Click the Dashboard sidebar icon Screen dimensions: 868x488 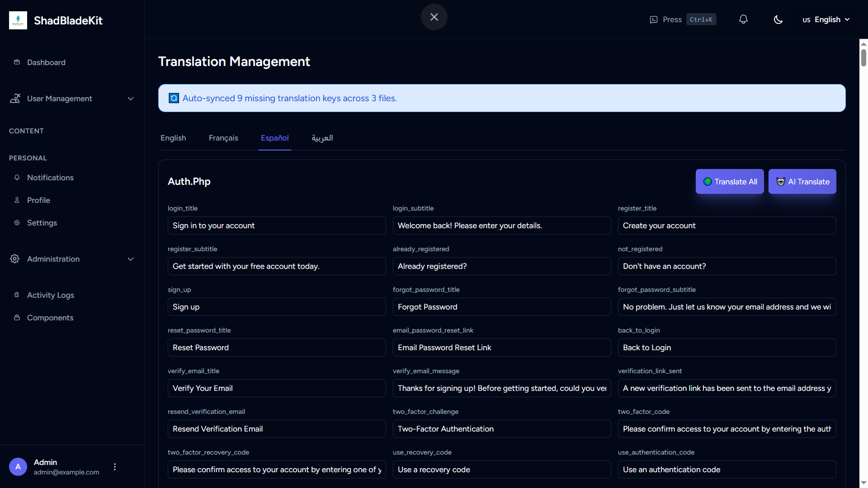tap(17, 62)
